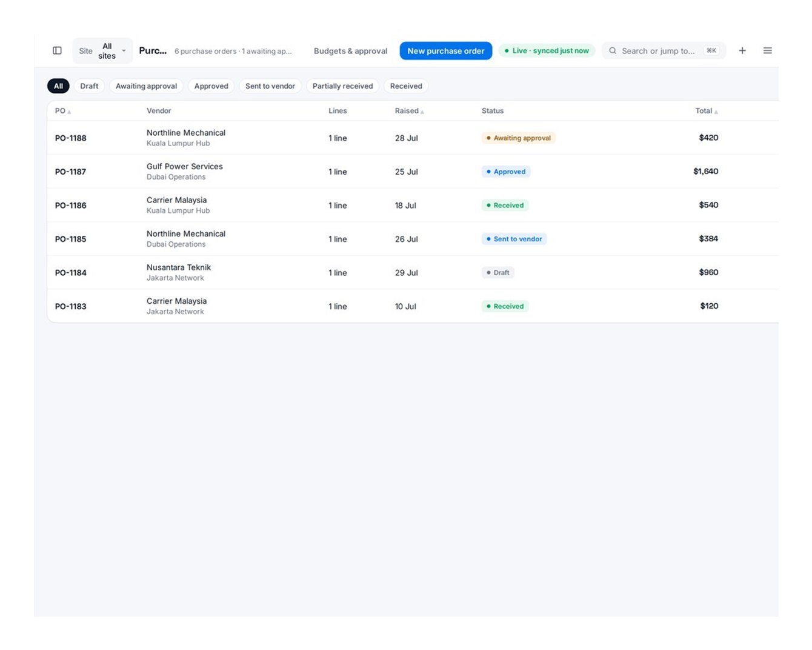This screenshot has width=812, height=650.
Task: Click Sent to vendor status badge
Action: click(x=514, y=239)
